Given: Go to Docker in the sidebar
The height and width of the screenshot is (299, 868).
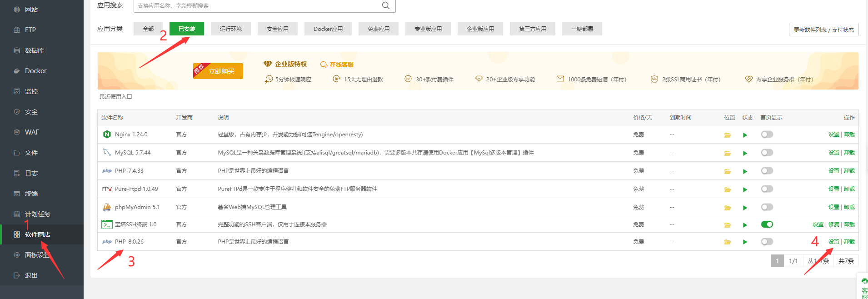Looking at the screenshot, I should [42, 71].
